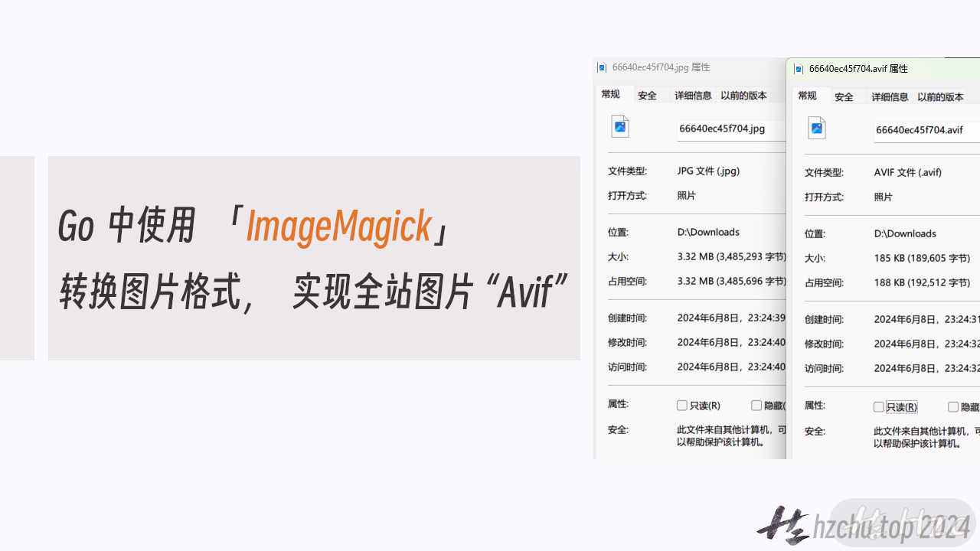
Task: Click the "66640ec45f704.avif 属性" window title text
Action: pyautogui.click(x=858, y=69)
